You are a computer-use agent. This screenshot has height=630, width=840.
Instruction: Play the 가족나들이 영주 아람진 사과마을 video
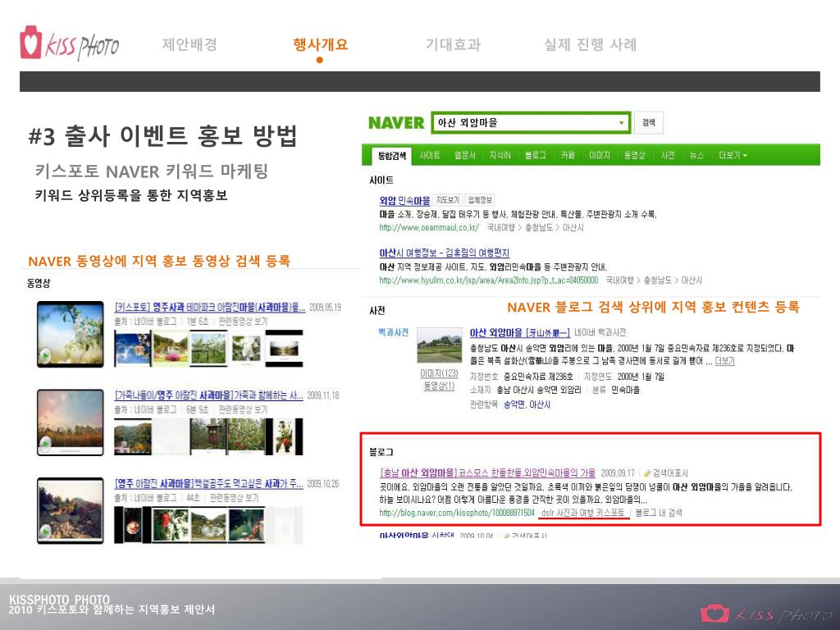pyautogui.click(x=71, y=422)
